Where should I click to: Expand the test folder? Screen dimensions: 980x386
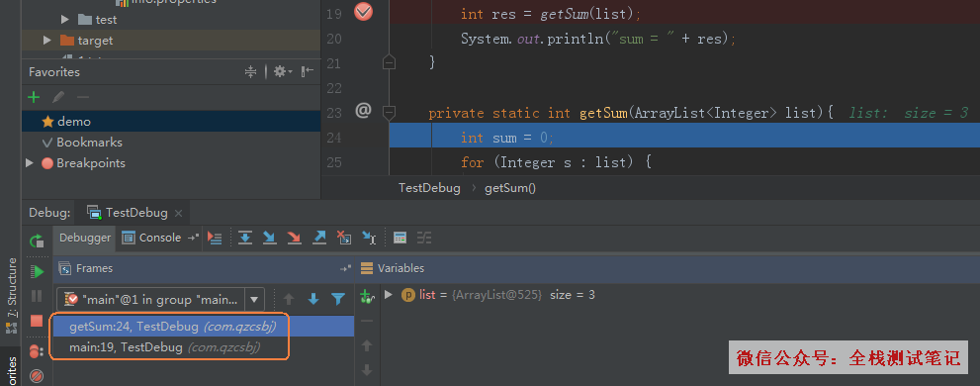pyautogui.click(x=65, y=20)
